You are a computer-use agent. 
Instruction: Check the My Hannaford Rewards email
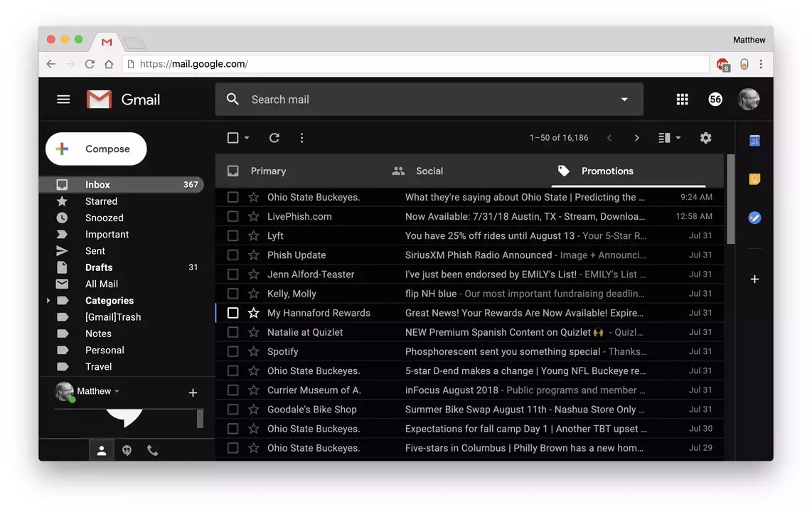[233, 313]
